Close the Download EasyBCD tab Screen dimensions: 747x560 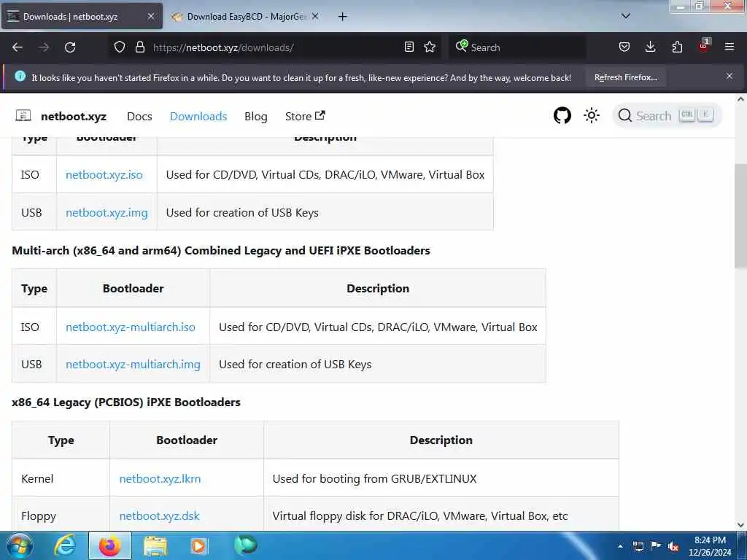(315, 16)
